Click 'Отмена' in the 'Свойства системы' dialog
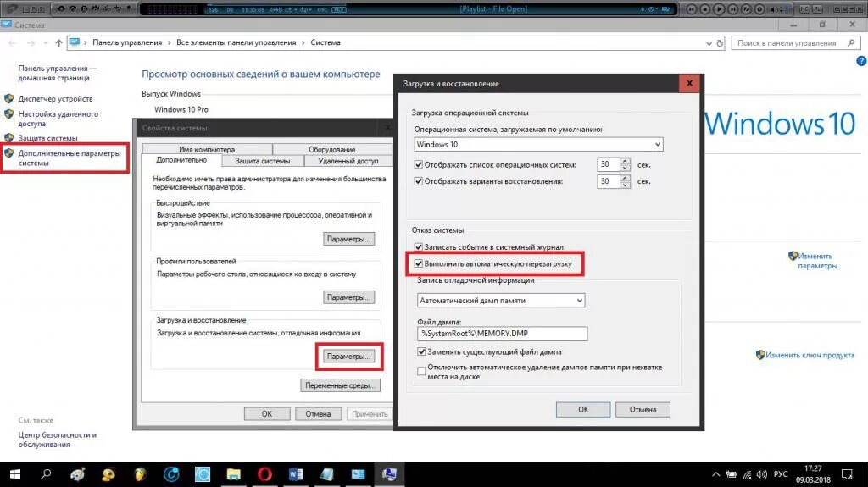This screenshot has height=487, width=868. 318,414
